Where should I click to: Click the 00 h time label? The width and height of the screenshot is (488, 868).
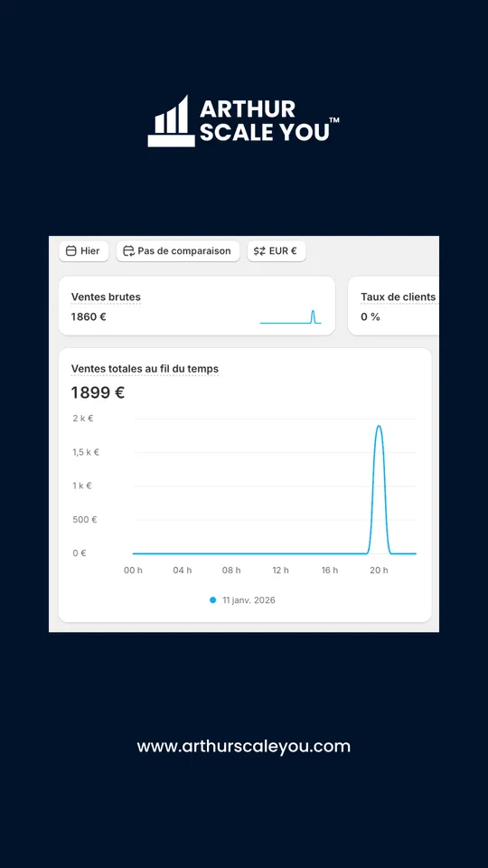pyautogui.click(x=133, y=571)
